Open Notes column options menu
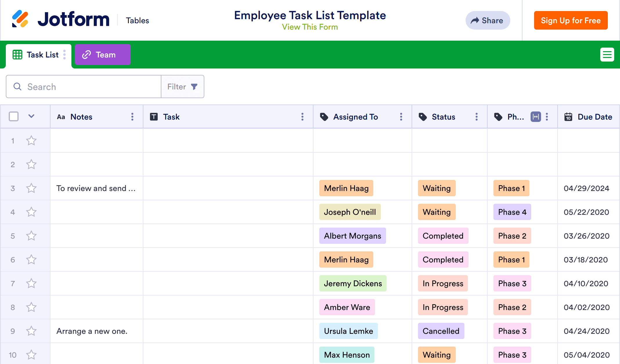This screenshot has width=620, height=364. point(132,117)
